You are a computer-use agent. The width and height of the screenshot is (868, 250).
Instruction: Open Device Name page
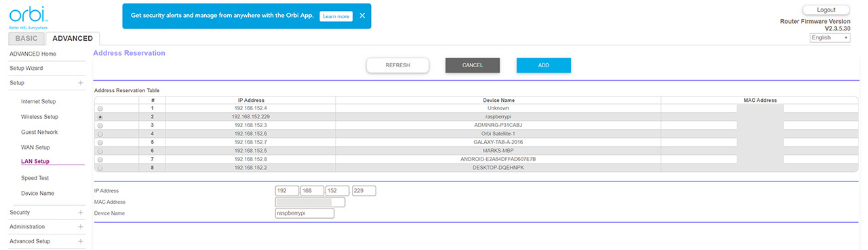37,194
